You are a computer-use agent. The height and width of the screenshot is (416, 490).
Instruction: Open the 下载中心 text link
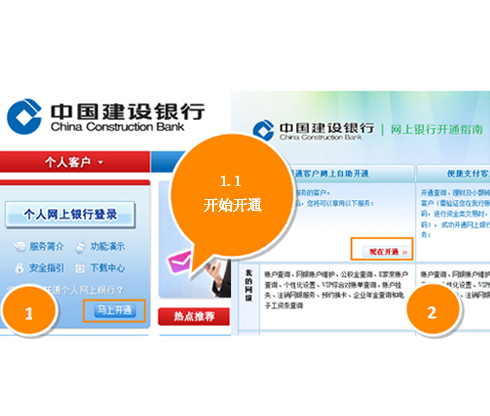pyautogui.click(x=108, y=268)
